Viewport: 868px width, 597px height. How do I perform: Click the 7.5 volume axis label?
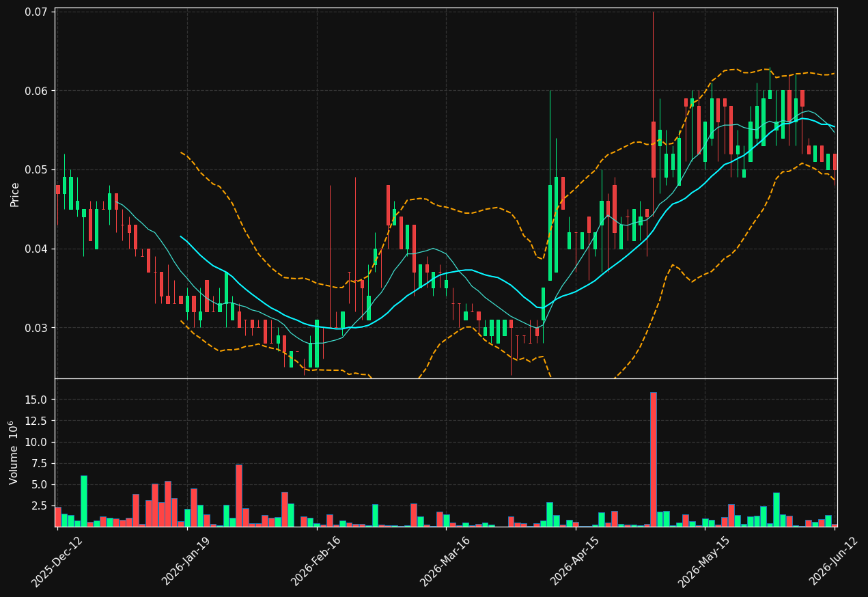(x=39, y=463)
